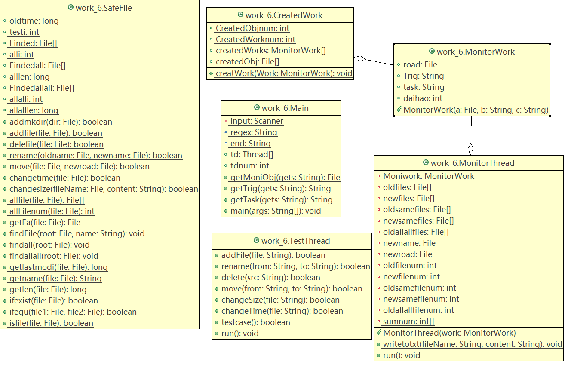The image size is (568, 392).
Task: Select the method findFile(root: File, name: String)
Action: click(x=77, y=233)
